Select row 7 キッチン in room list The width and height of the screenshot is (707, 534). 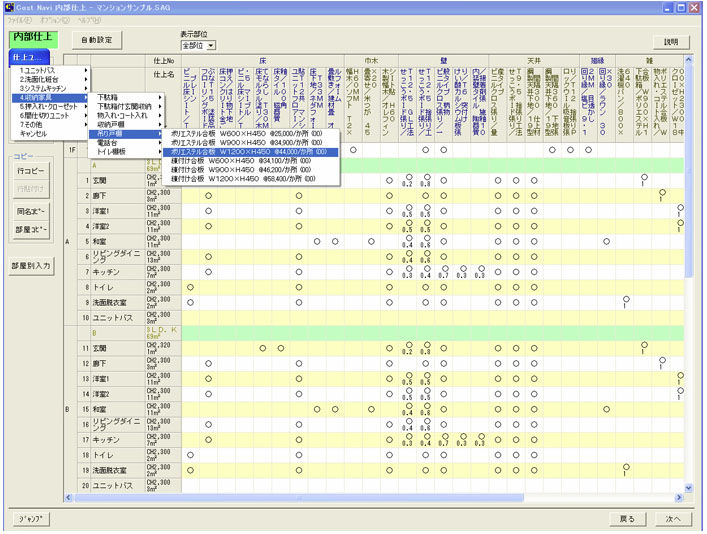[107, 271]
